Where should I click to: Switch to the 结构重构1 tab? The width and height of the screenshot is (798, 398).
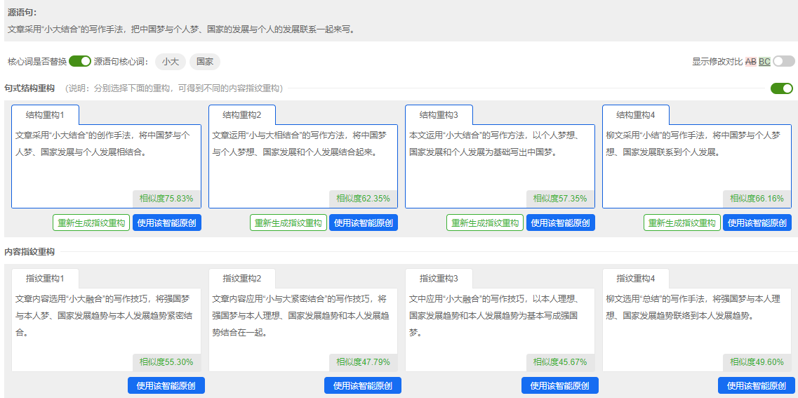tap(45, 115)
